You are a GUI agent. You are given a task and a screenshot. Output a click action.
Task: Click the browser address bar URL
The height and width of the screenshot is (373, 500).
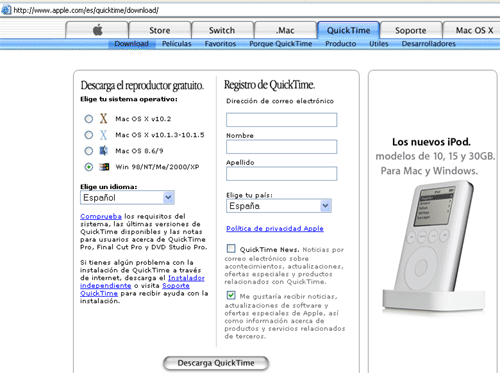coord(86,10)
